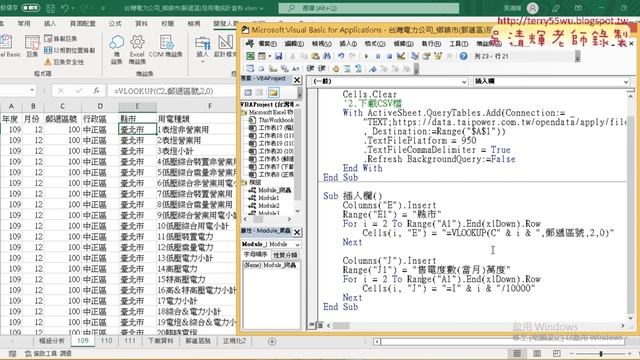640x360 pixels.
Task: Click Toggle Folders icon in Project pane
Action: (x=273, y=93)
